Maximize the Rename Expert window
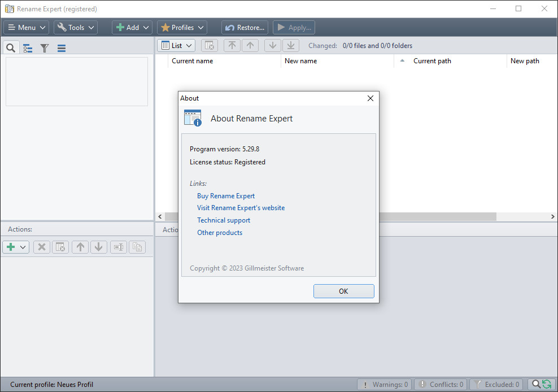Image resolution: width=558 pixels, height=392 pixels. pos(518,8)
